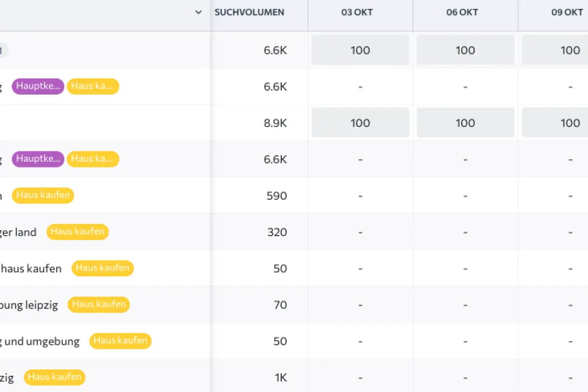Open the 100 cell under 03 OKT in 8.9K row
Viewport: 588px width, 392px height.
point(361,122)
